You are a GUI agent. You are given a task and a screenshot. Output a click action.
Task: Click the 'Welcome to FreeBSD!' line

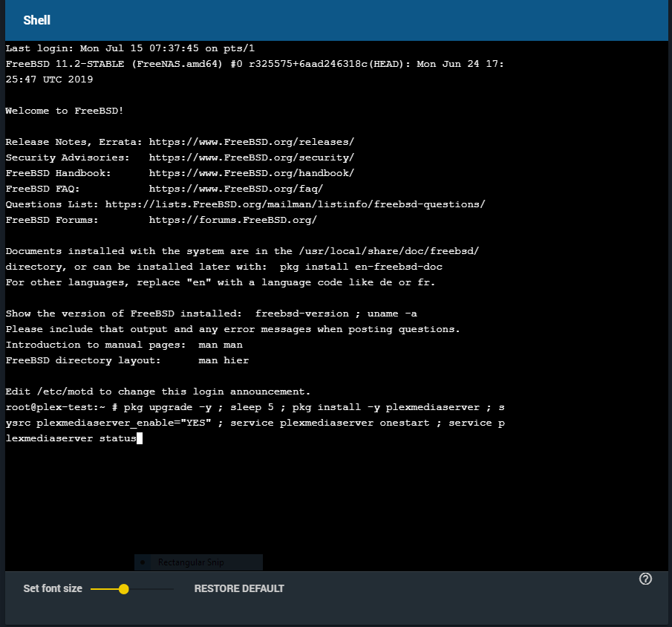pos(65,111)
